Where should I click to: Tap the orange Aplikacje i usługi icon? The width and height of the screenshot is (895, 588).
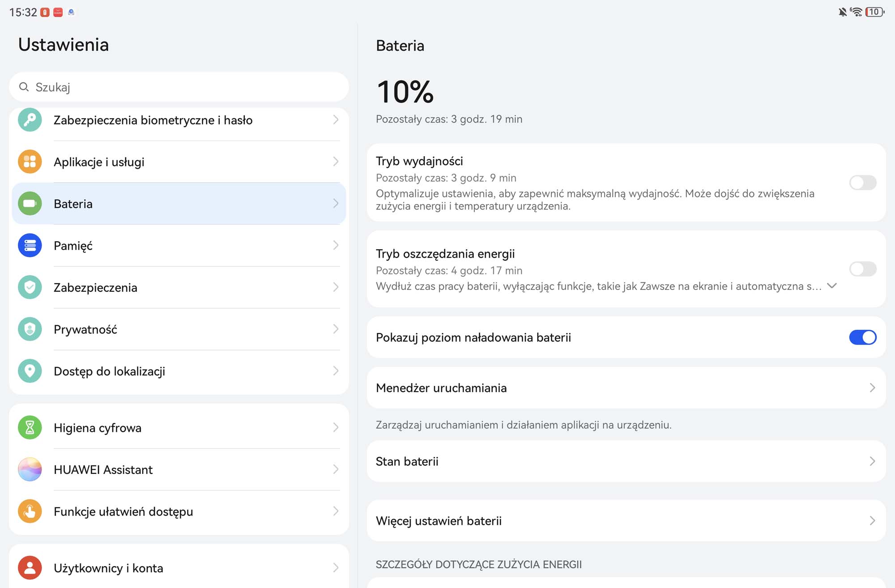point(30,162)
